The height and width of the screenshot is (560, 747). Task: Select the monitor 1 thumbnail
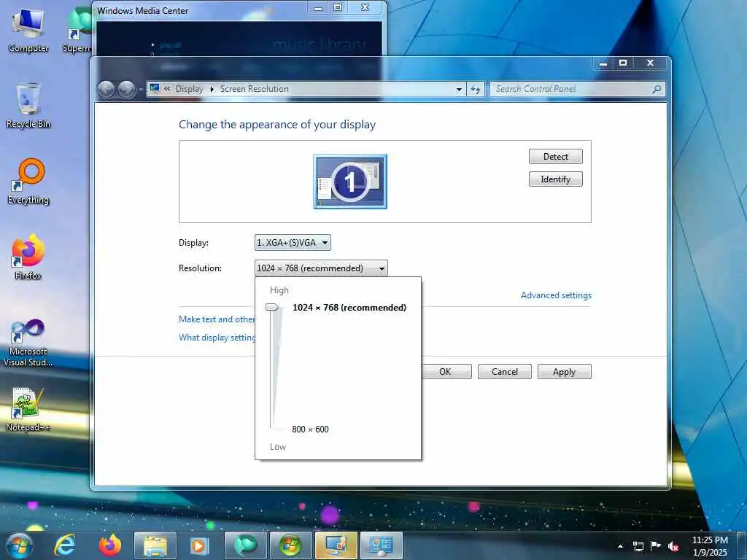pyautogui.click(x=350, y=182)
